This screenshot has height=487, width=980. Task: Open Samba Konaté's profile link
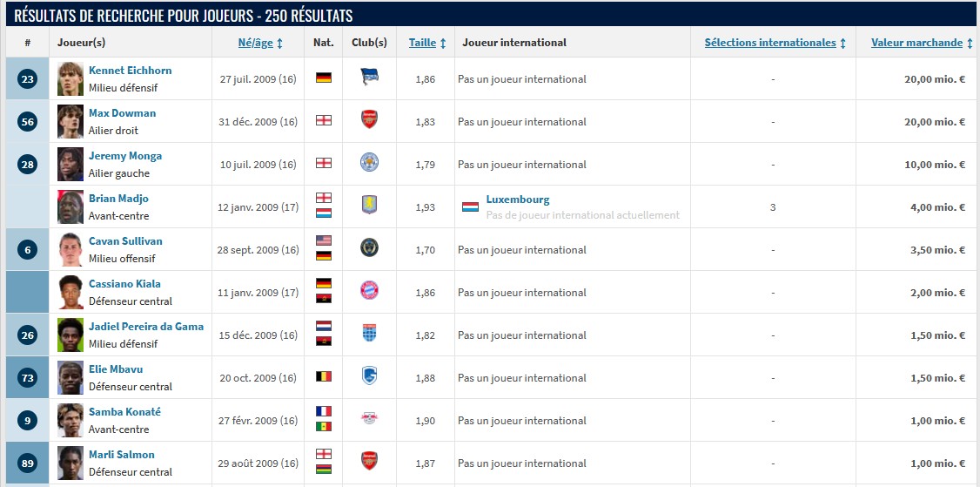(124, 412)
